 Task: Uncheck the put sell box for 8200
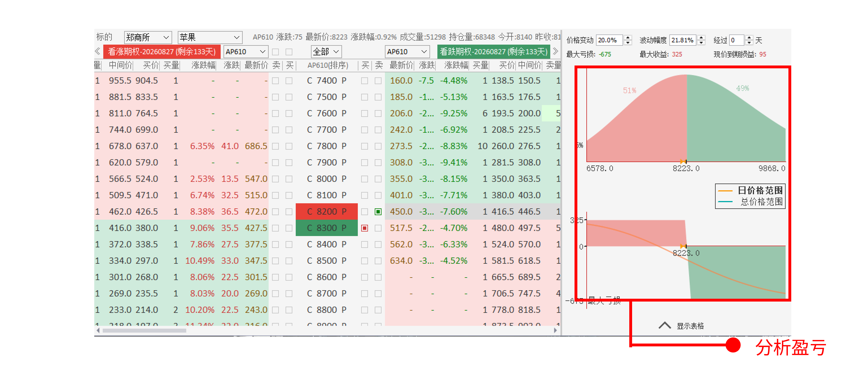tap(378, 211)
